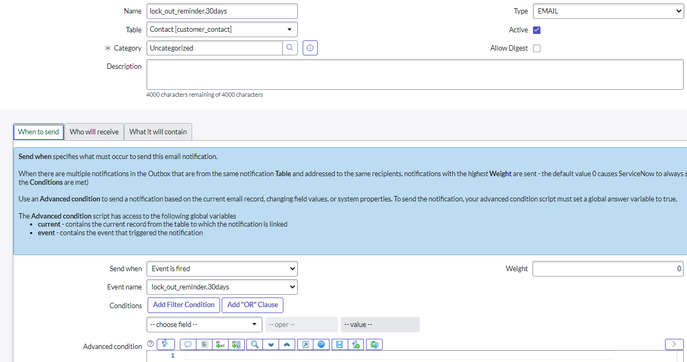687x362 pixels.
Task: Click the 'Send when' label
Action: [126, 269]
